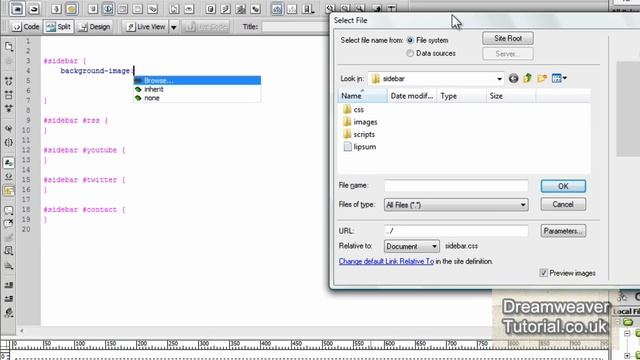Click Cancel in the Select File dialog

[x=563, y=204]
